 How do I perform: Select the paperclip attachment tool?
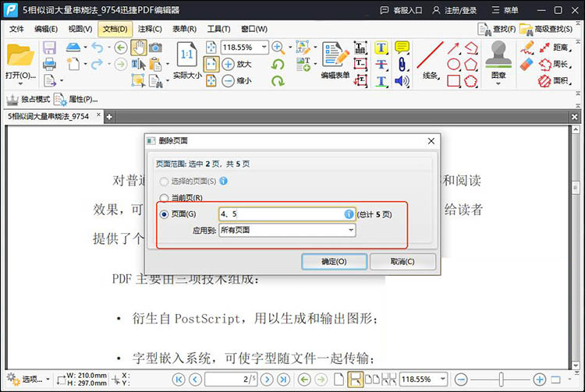pos(402,64)
